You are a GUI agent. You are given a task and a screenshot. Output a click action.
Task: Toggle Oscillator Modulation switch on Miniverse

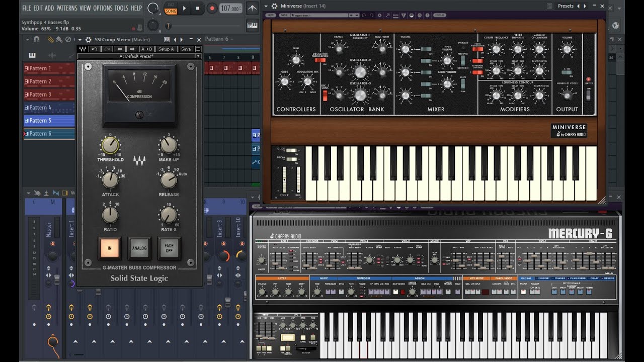pos(320,60)
